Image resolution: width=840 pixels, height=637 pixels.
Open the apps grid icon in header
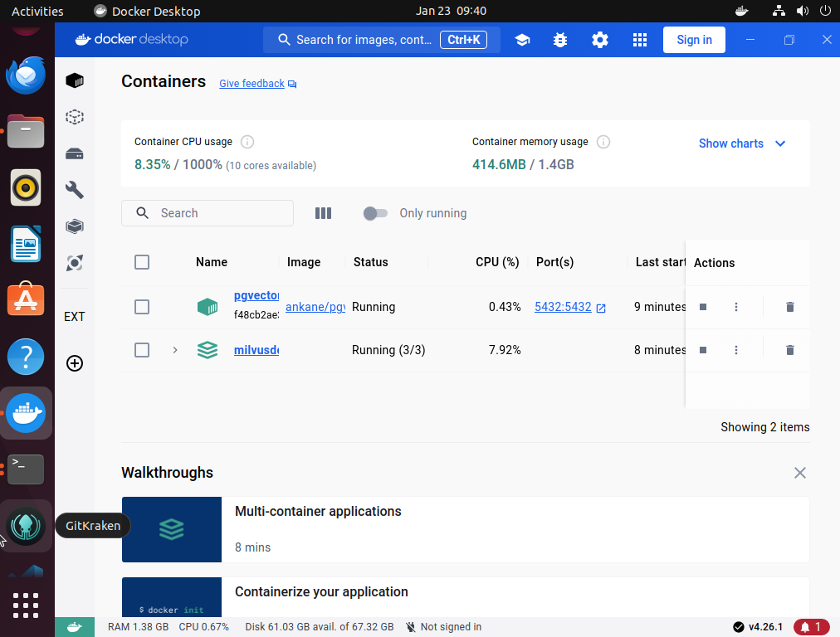(640, 40)
